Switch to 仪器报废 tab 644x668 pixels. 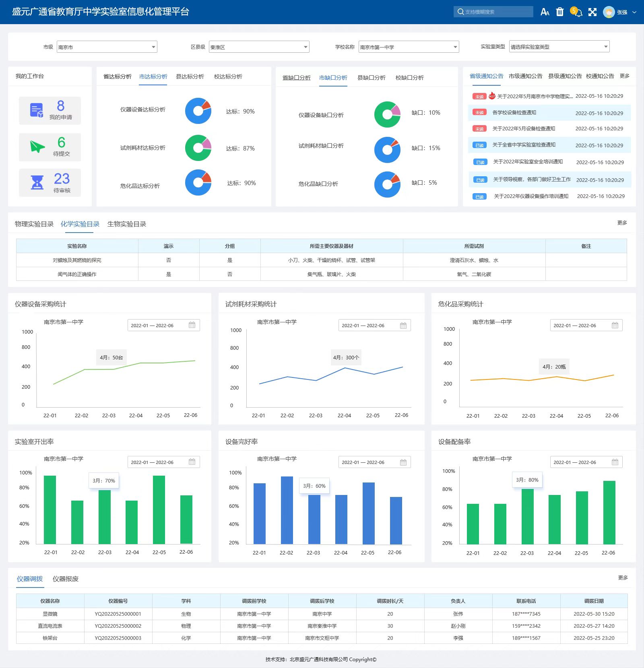pyautogui.click(x=66, y=579)
